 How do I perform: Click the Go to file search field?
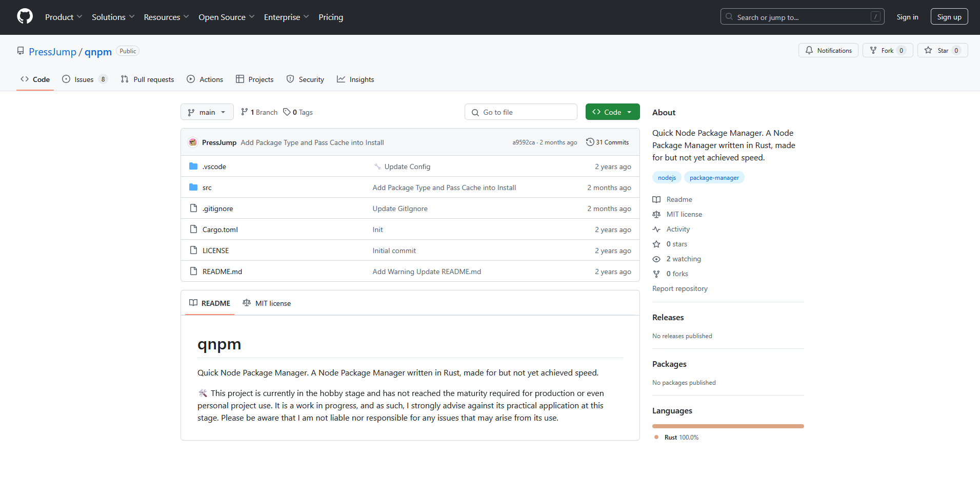[521, 112]
